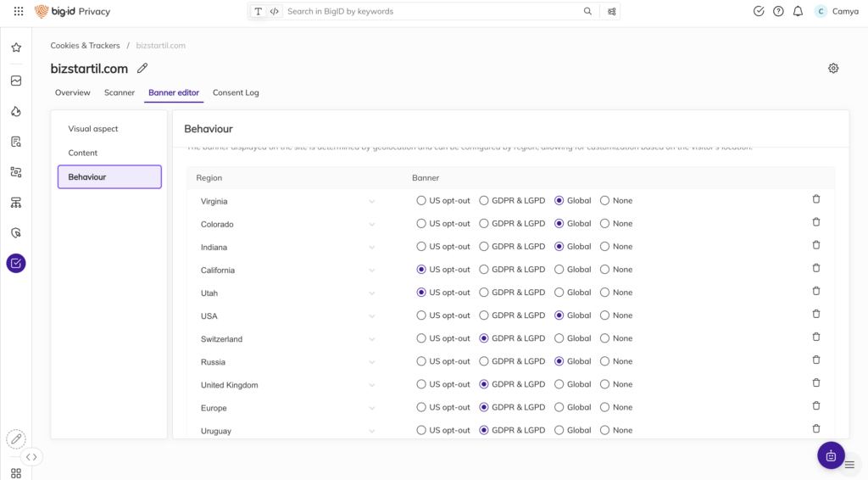Switch to the Consent Log tab
Viewport: 868px width, 480px height.
[x=236, y=92]
